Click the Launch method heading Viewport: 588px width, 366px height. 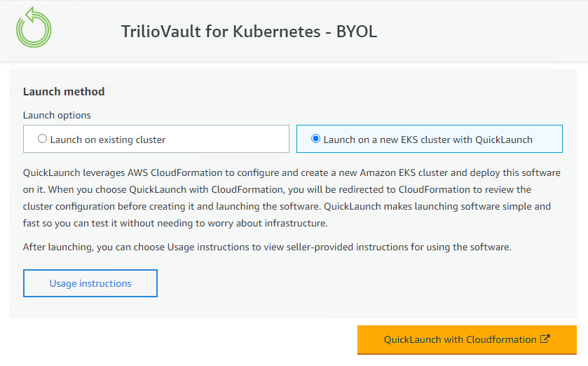(64, 91)
